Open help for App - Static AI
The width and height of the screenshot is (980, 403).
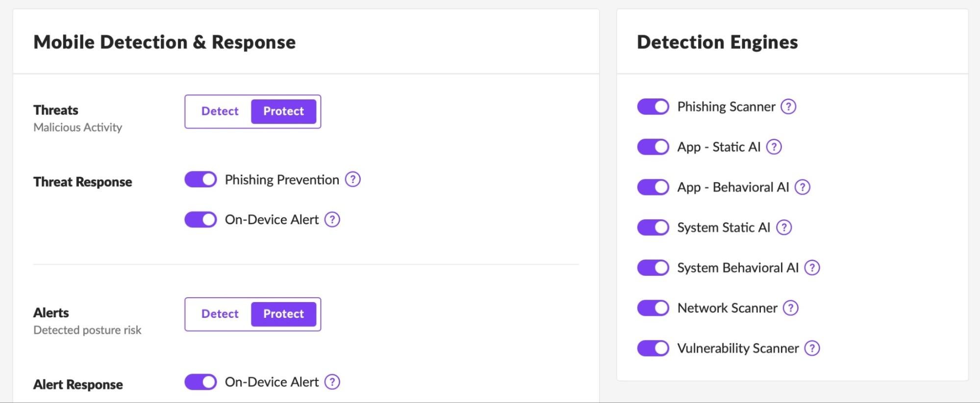tap(774, 147)
